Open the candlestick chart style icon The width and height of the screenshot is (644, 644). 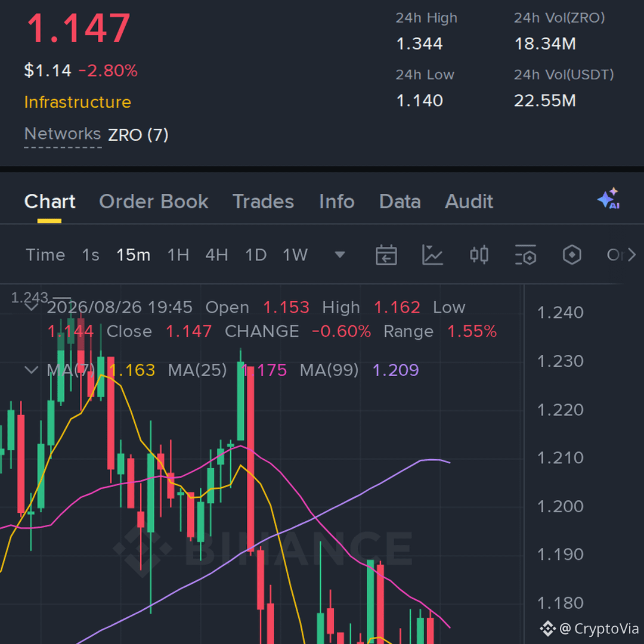point(479,255)
